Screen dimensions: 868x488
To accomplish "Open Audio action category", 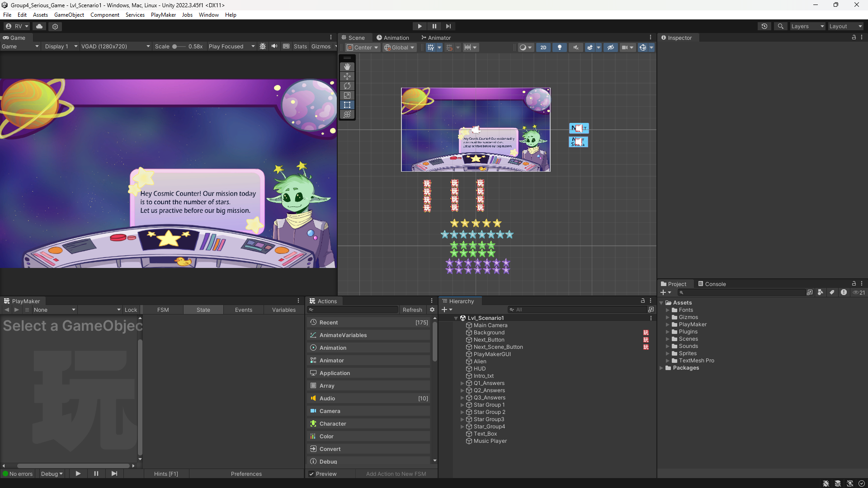I will click(x=369, y=398).
